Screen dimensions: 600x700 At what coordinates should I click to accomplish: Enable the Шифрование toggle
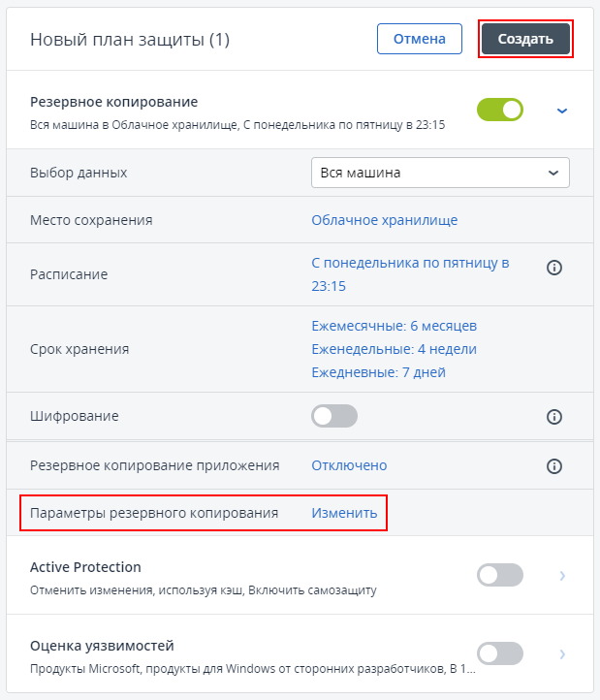click(x=334, y=416)
